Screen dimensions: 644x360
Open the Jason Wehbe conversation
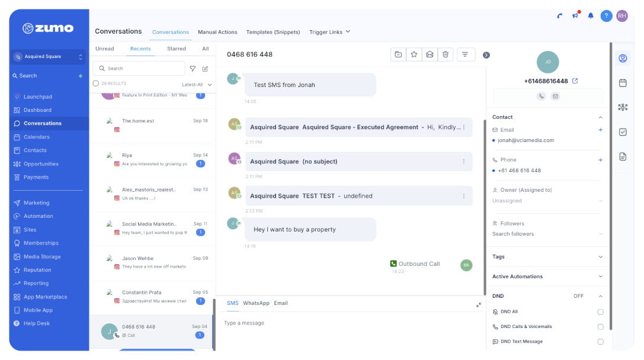pyautogui.click(x=152, y=263)
